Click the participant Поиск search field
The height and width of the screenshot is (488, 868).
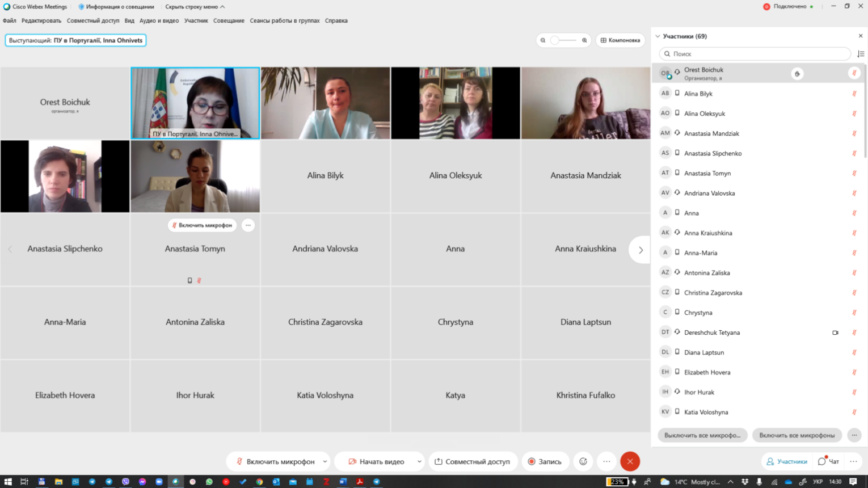pos(755,54)
